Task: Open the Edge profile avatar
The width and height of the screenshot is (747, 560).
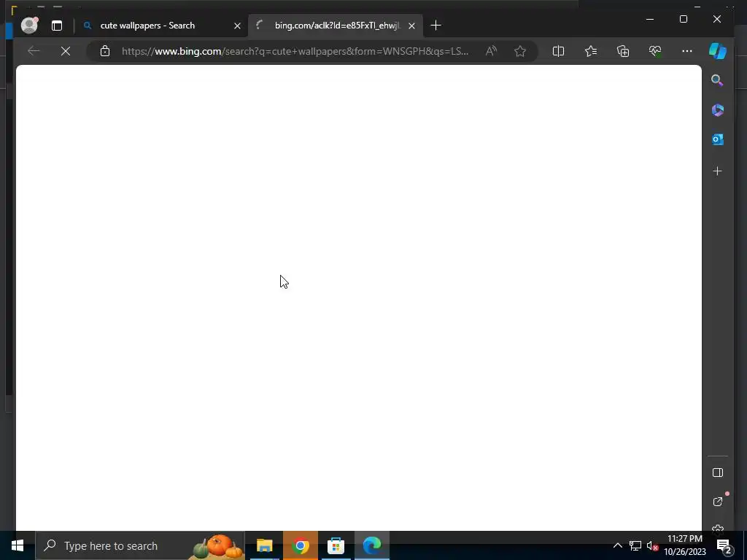Action: (x=29, y=26)
